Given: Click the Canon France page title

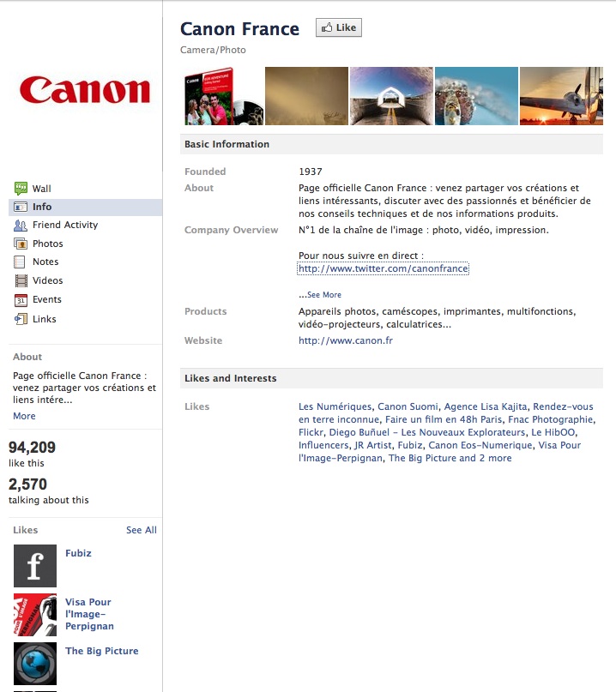Looking at the screenshot, I should click(239, 28).
